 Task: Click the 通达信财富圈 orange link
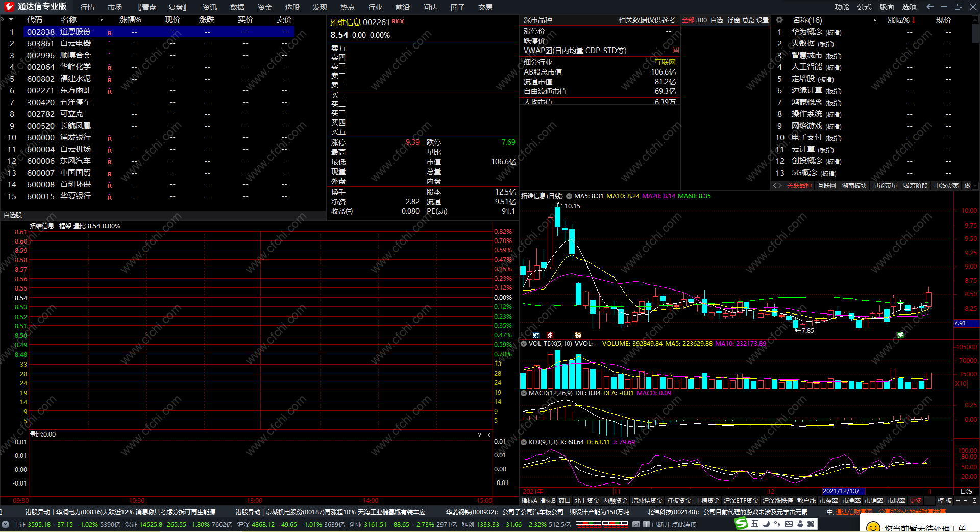point(854,512)
